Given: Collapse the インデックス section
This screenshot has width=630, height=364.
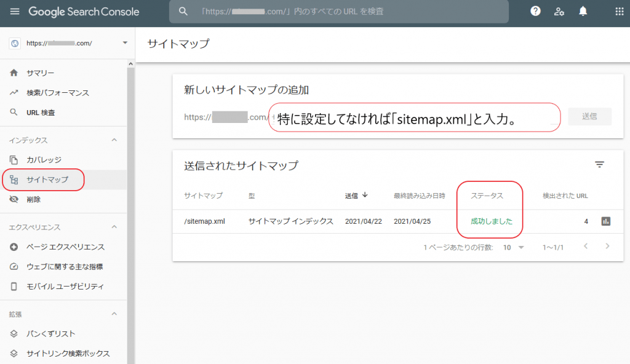Looking at the screenshot, I should [x=114, y=140].
